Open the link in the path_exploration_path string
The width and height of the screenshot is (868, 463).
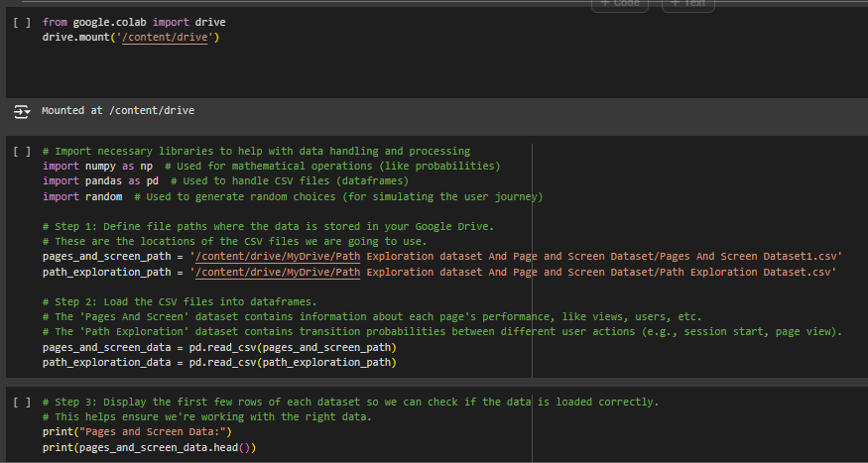[278, 273]
